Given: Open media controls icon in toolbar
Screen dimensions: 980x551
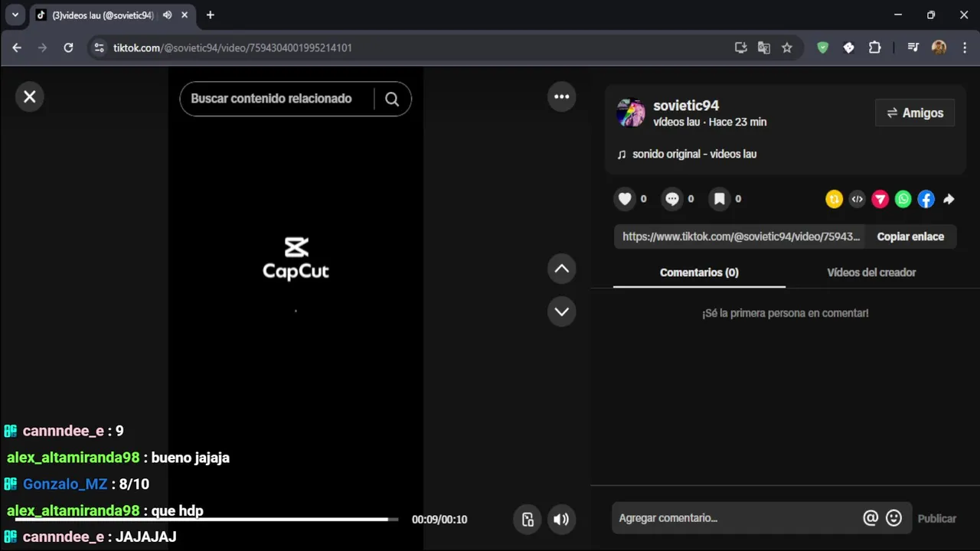Looking at the screenshot, I should pos(913,47).
